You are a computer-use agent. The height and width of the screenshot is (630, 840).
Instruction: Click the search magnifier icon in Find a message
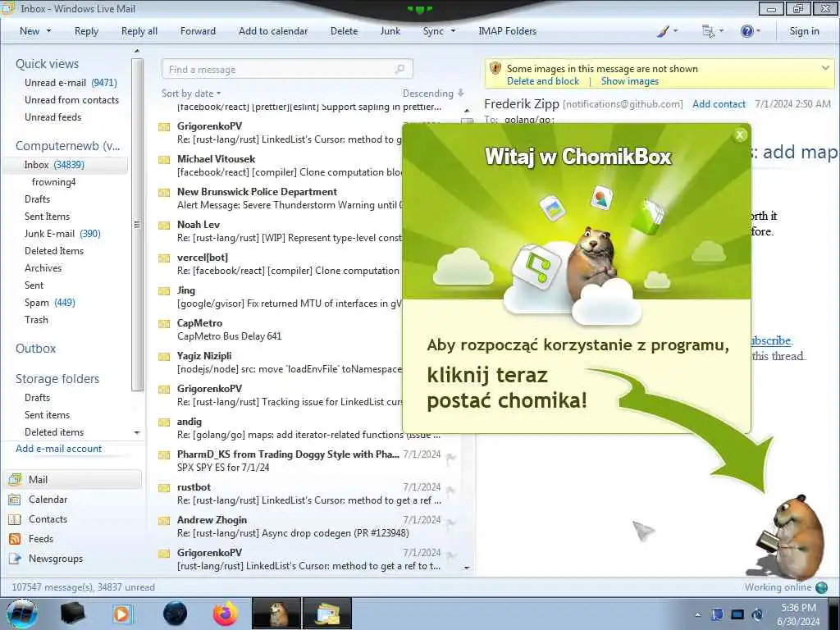[399, 69]
